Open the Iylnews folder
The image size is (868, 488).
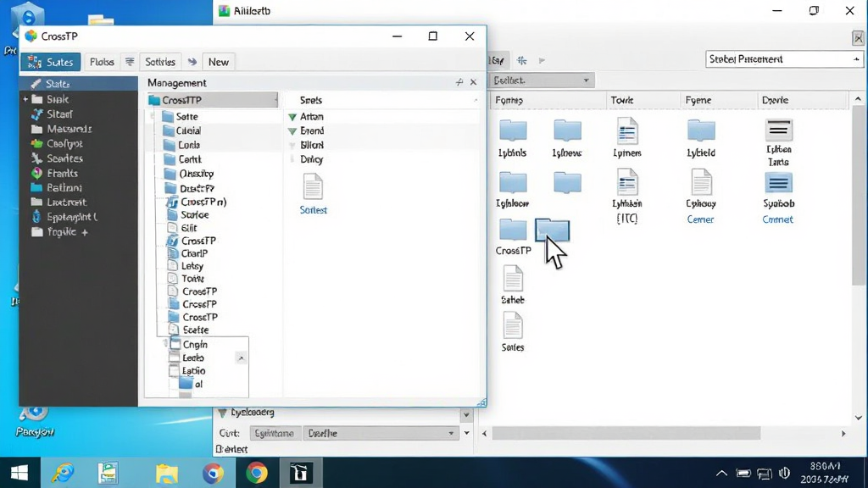click(567, 138)
